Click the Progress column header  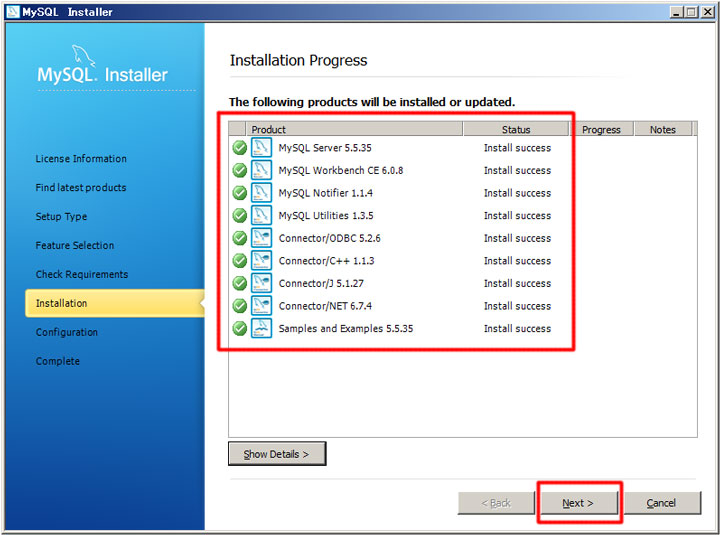click(x=602, y=130)
